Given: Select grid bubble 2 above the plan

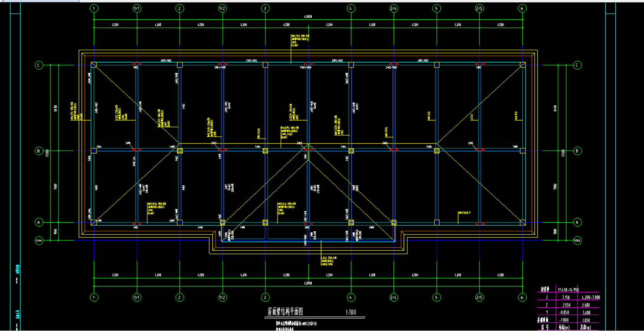Looking at the screenshot, I should pyautogui.click(x=179, y=8).
